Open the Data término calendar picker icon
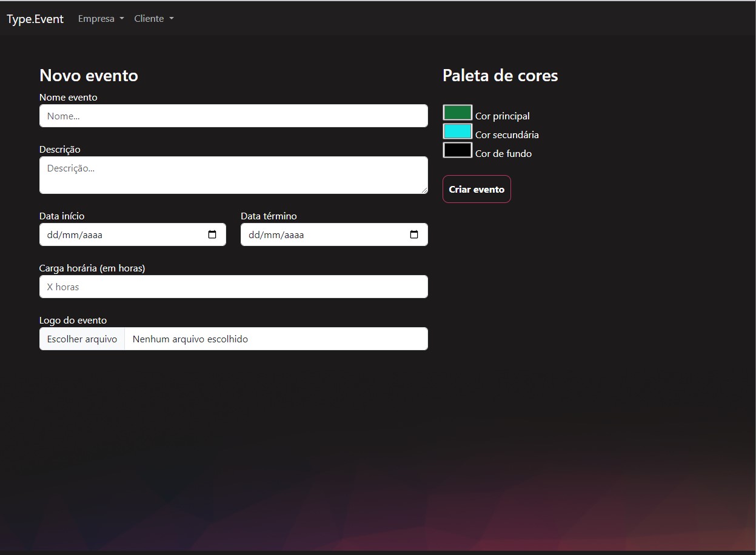Screen dimensions: 756x555 (x=414, y=234)
